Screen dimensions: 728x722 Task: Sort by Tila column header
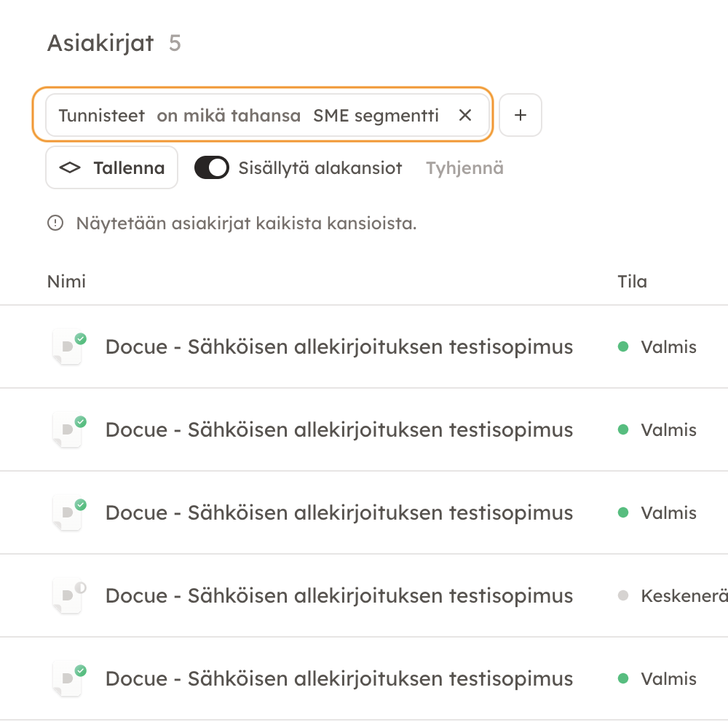pos(632,282)
